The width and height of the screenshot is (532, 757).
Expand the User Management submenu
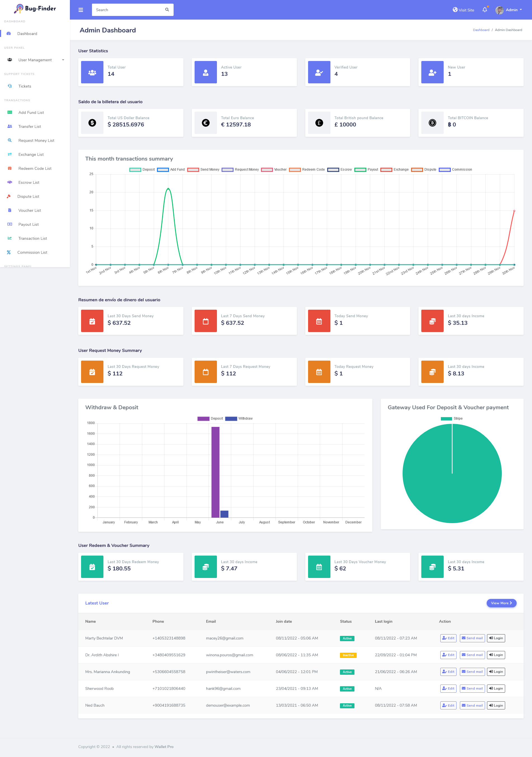pos(35,60)
